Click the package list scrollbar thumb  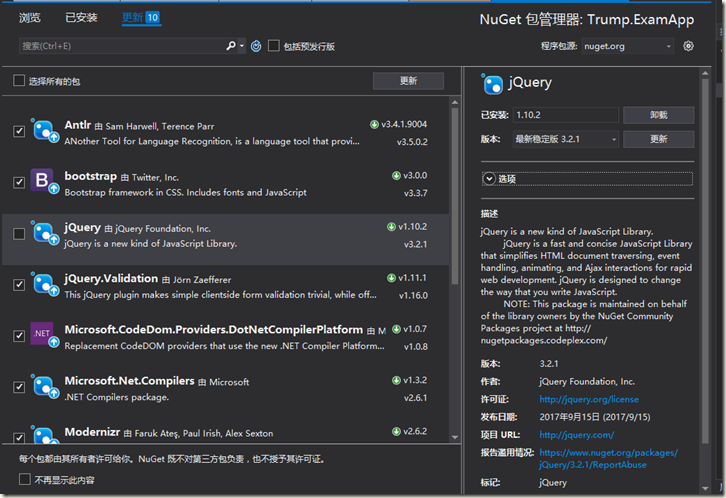(x=455, y=196)
